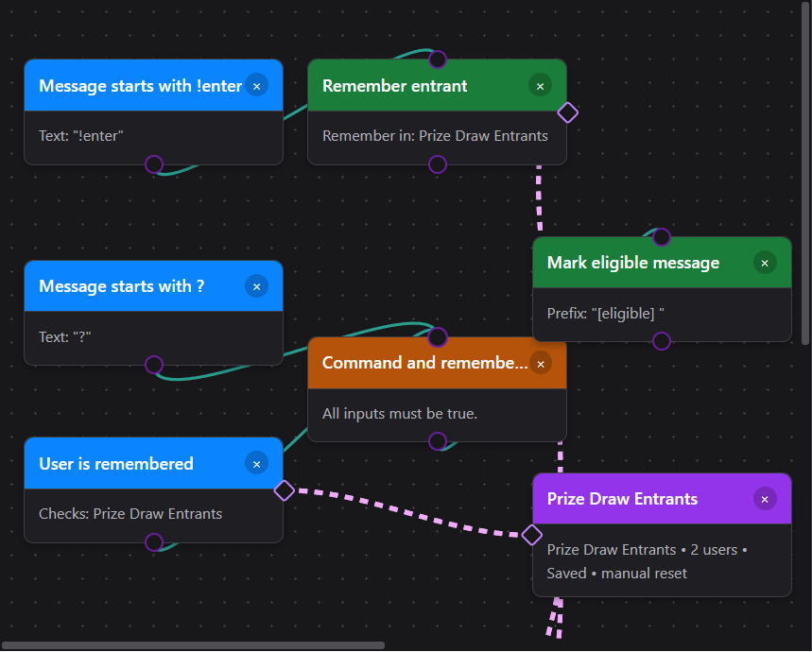Screen dimensions: 812x652
Task: Click 'All inputs must be true.' text
Action: (400, 414)
